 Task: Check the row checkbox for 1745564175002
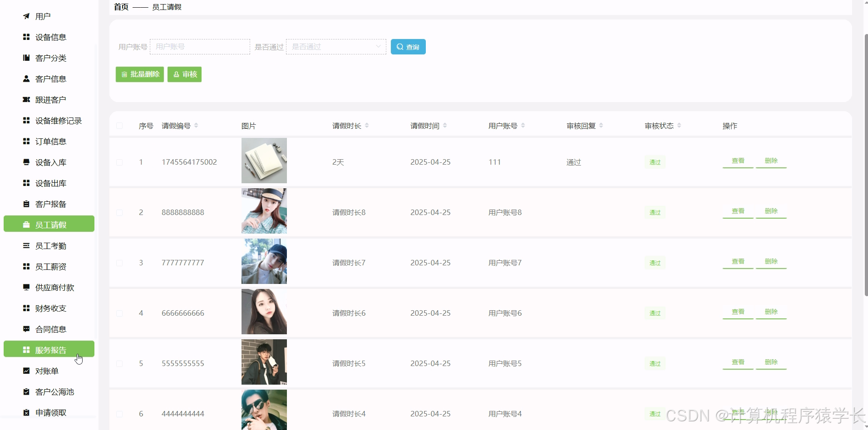coord(119,162)
